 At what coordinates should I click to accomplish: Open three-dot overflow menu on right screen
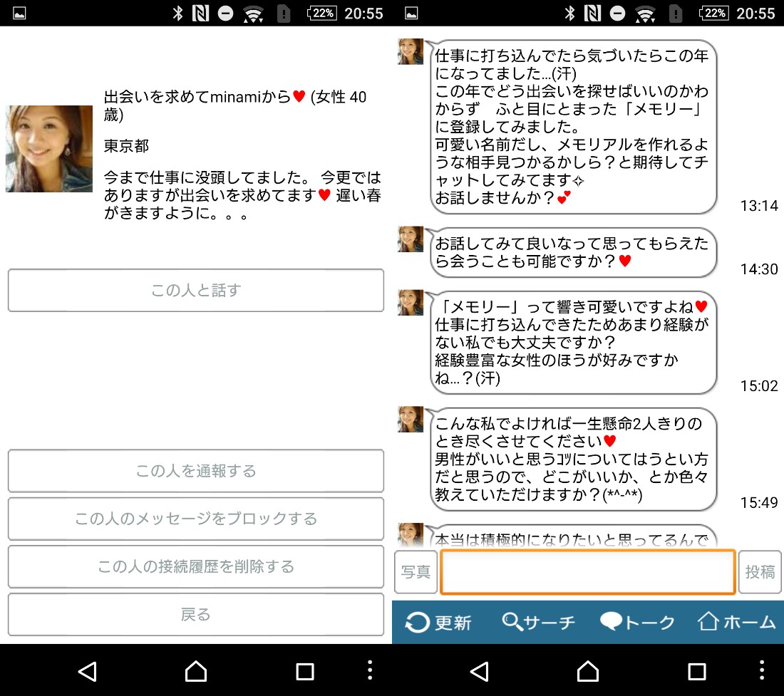coord(761,670)
